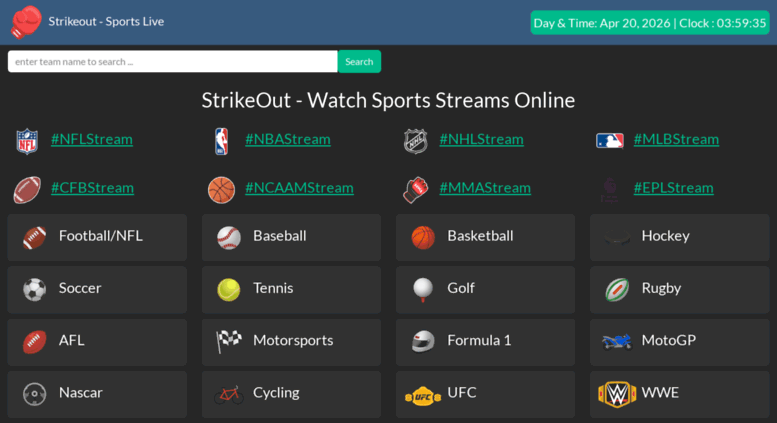Select the Tennis category label
This screenshot has height=423, width=777.
click(x=273, y=288)
